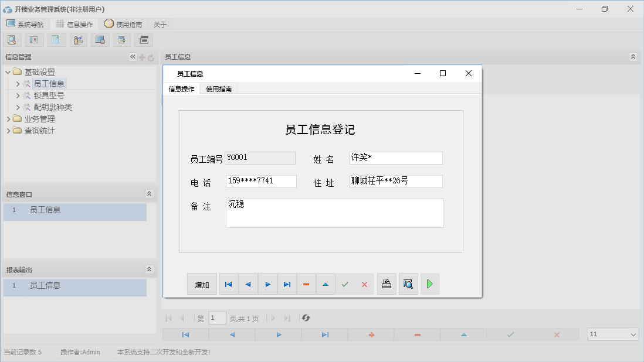This screenshot has height=362, width=644.
Task: Expand the 业务管理 tree node
Action: tap(8, 118)
